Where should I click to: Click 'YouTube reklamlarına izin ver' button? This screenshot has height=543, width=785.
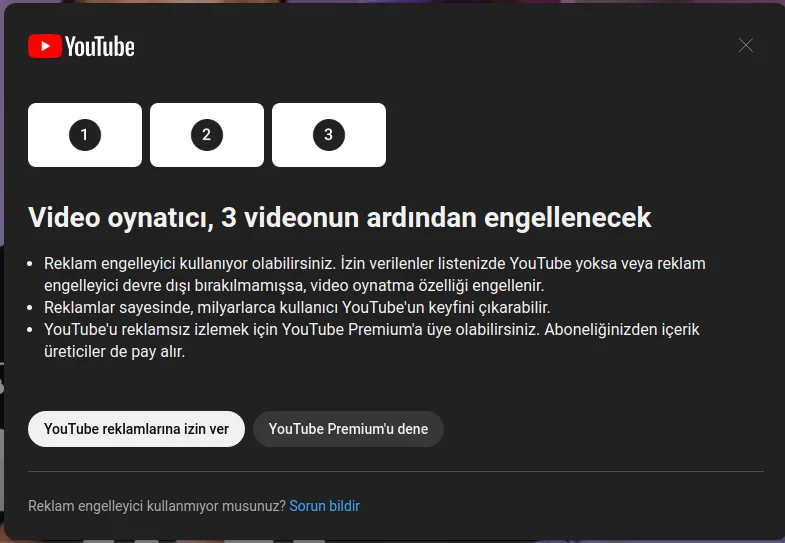(x=136, y=429)
